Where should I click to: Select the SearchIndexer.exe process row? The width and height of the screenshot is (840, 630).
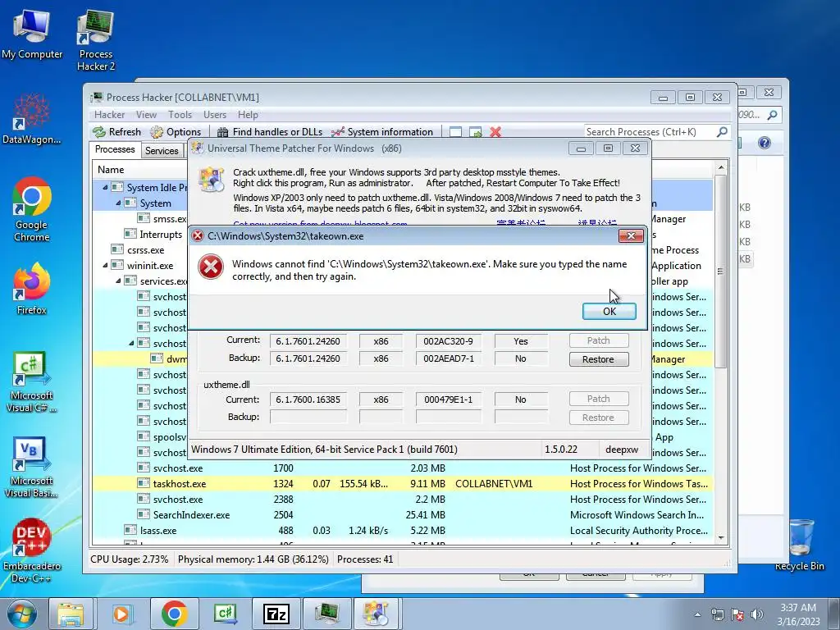402,515
